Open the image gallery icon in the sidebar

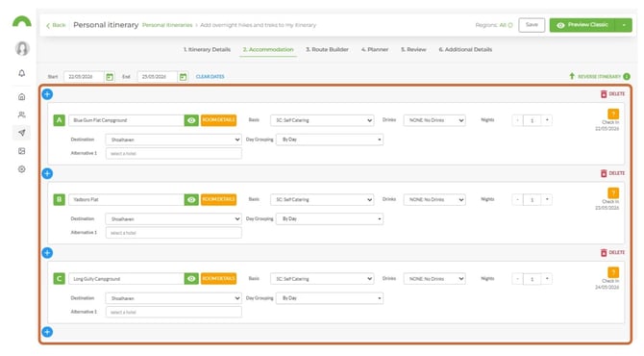(22, 151)
